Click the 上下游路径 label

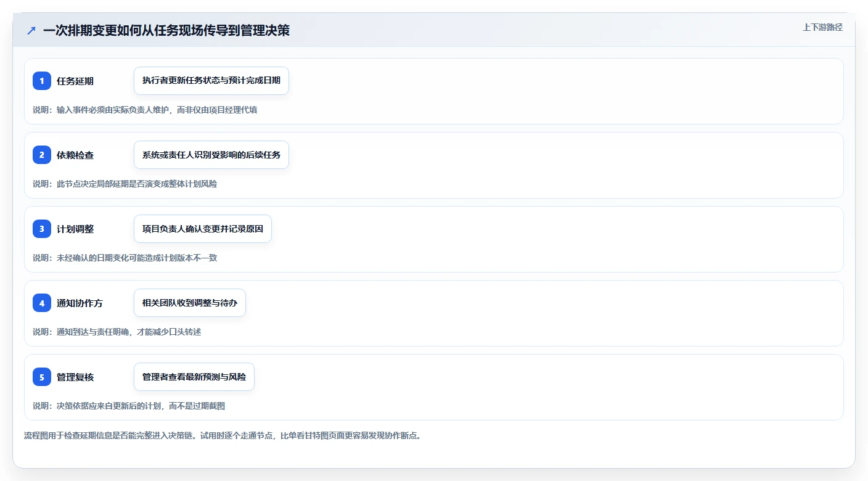(x=822, y=27)
